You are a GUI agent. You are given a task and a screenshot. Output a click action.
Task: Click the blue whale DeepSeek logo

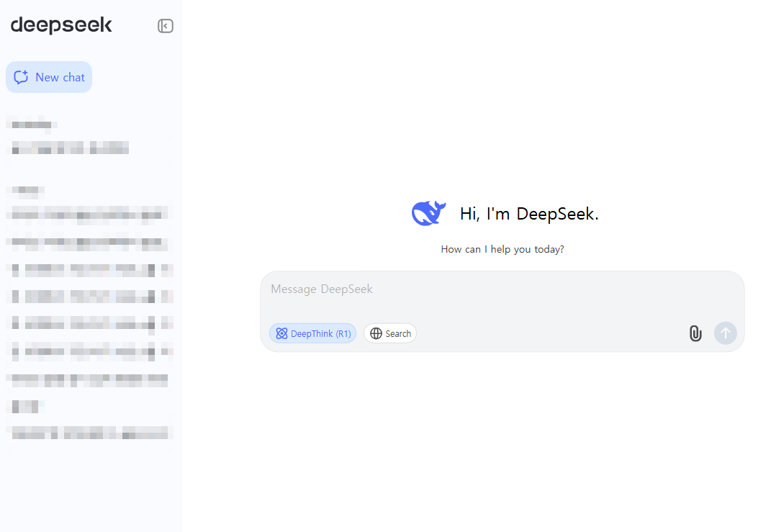[x=428, y=213]
